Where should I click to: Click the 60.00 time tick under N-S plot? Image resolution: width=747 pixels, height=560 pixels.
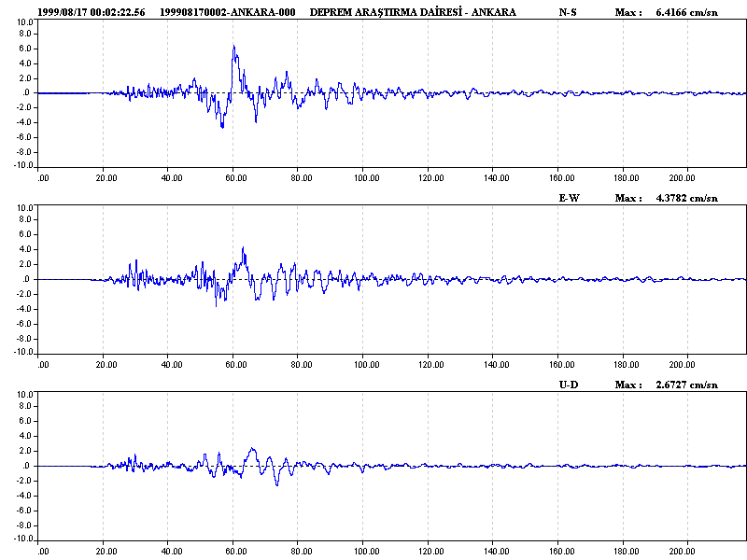[x=235, y=176]
